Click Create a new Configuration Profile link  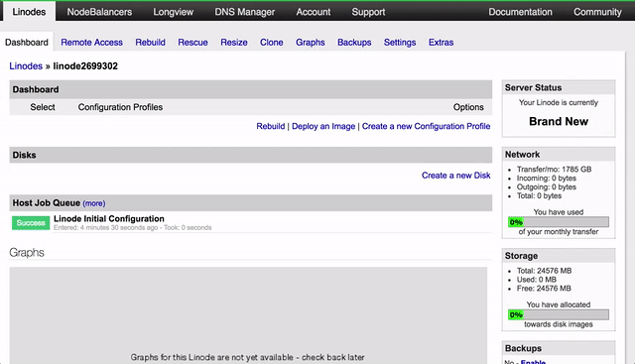[x=426, y=126]
